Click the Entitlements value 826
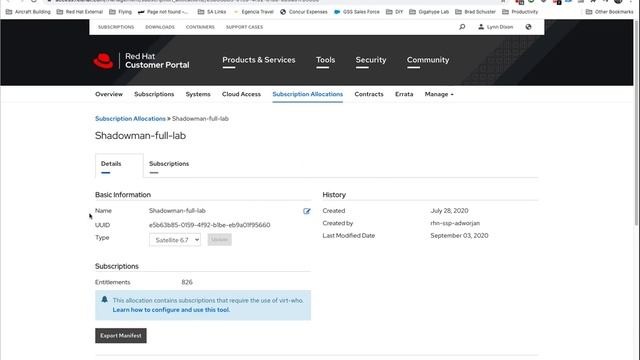 point(187,282)
